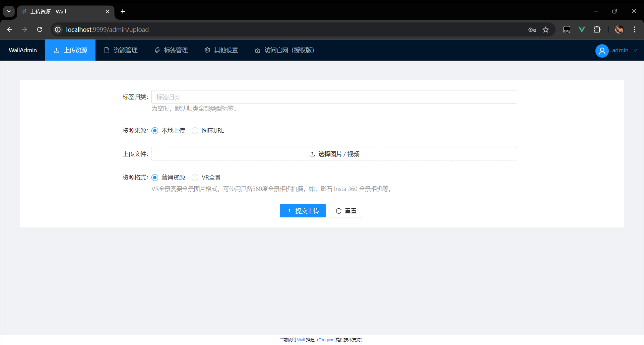Select the VR全景 resource format option
644x345 pixels.
195,178
